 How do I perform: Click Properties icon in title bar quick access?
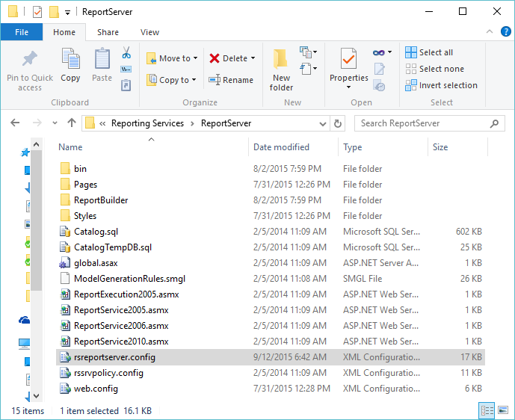(37, 12)
